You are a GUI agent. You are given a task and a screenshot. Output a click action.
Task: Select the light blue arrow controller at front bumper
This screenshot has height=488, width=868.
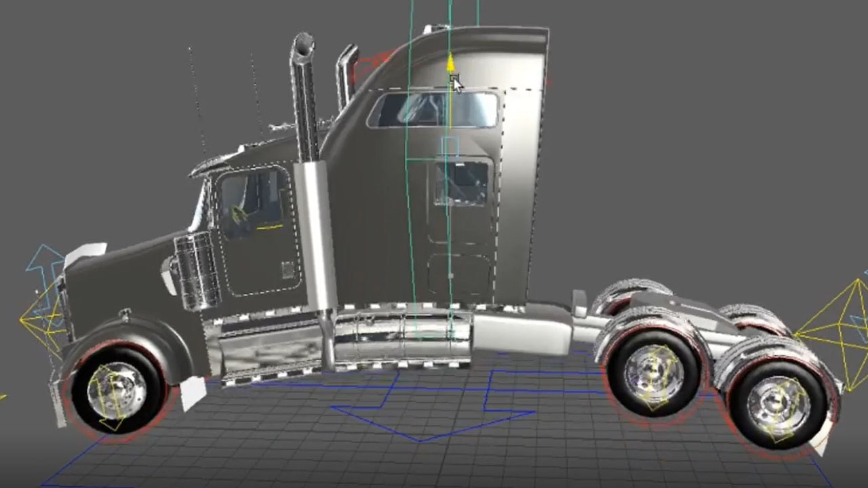pyautogui.click(x=42, y=264)
